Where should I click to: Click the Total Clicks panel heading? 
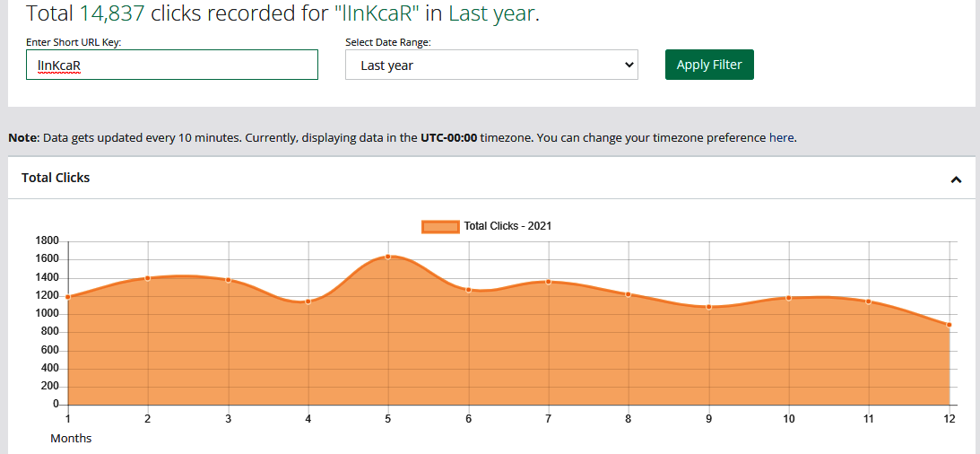[56, 178]
